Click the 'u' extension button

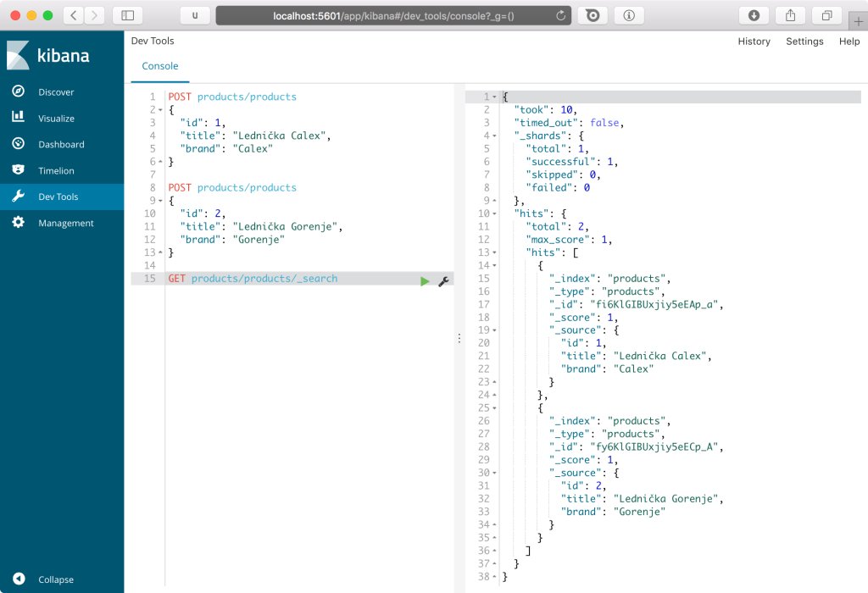click(x=195, y=15)
